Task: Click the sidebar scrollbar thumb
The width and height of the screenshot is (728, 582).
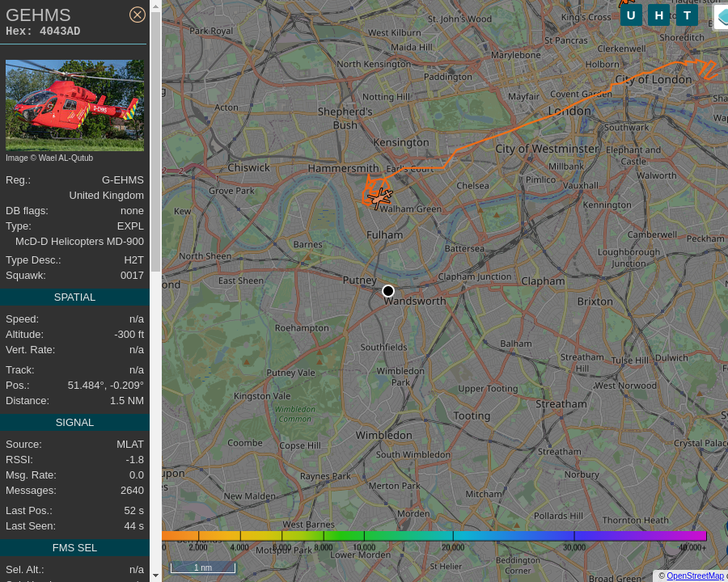Action: click(x=155, y=141)
